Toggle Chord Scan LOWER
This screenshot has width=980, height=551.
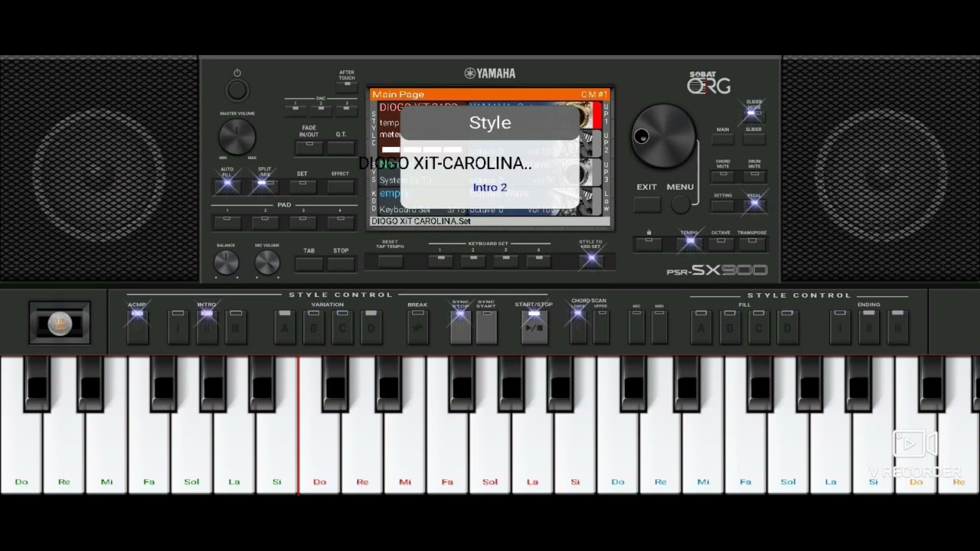tap(578, 328)
